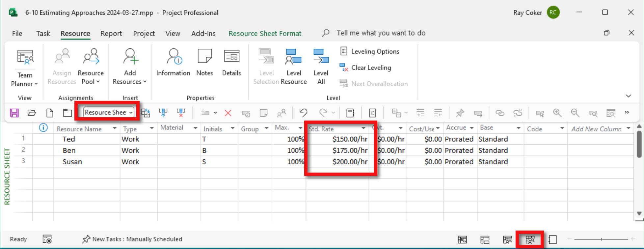Switch to the Project tab

pyautogui.click(x=144, y=33)
